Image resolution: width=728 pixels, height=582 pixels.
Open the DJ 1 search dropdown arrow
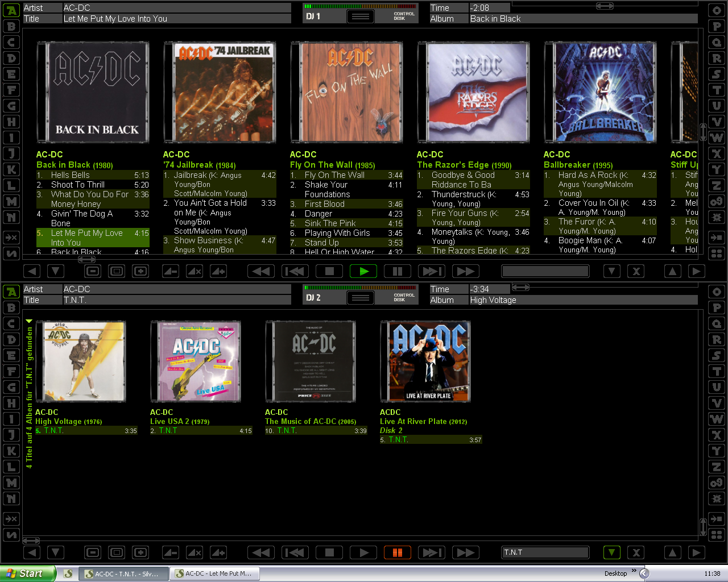(611, 271)
